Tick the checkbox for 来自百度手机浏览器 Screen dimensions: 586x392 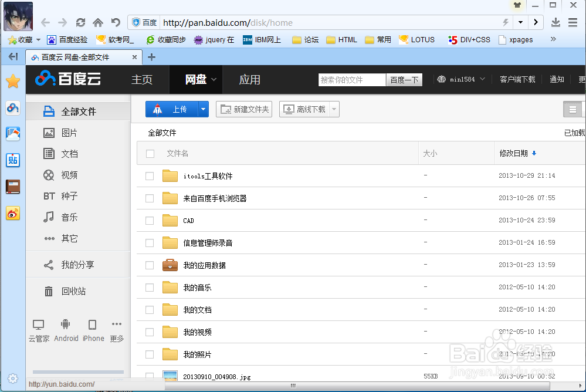point(150,198)
